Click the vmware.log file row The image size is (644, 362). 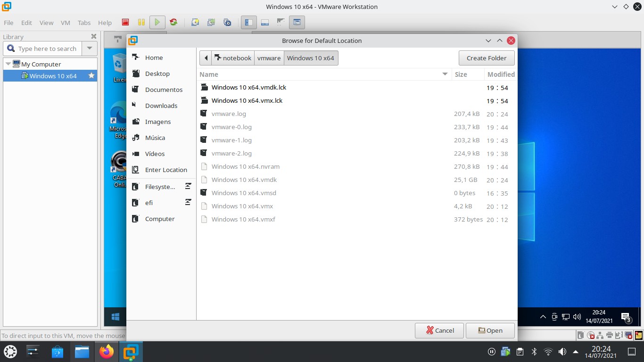point(356,114)
